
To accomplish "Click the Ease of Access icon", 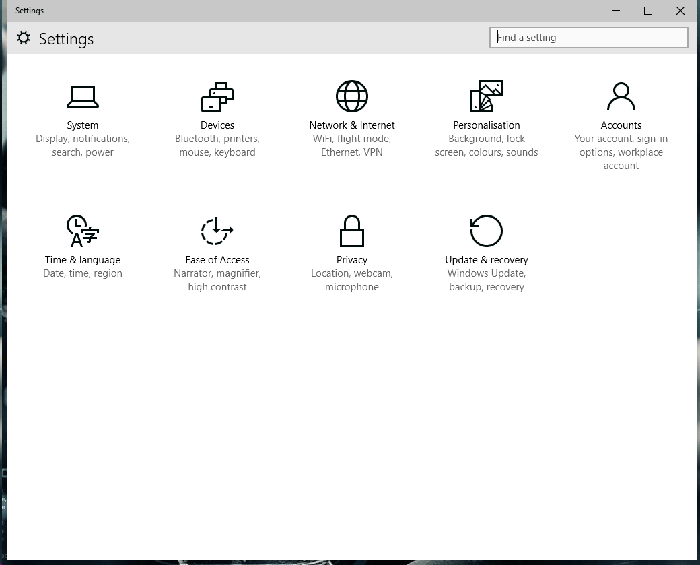I will 217,231.
